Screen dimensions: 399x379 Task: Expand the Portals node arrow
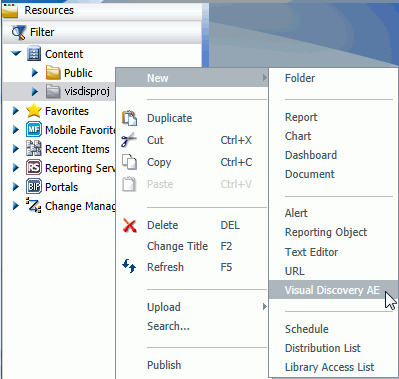[16, 187]
